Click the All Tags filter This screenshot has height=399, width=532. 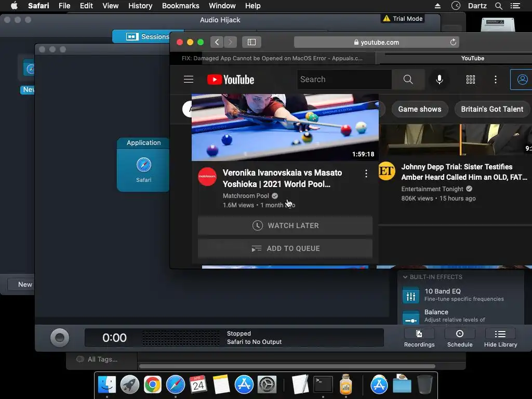point(97,360)
